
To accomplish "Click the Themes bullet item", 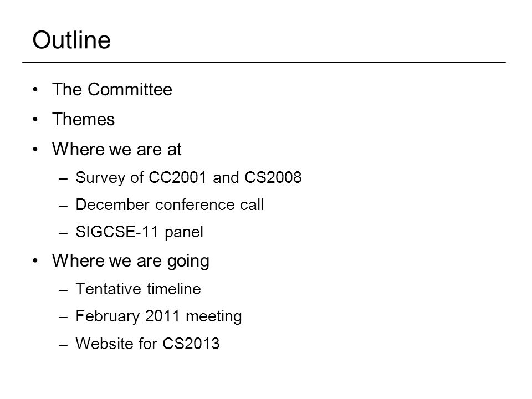I will click(x=84, y=120).
